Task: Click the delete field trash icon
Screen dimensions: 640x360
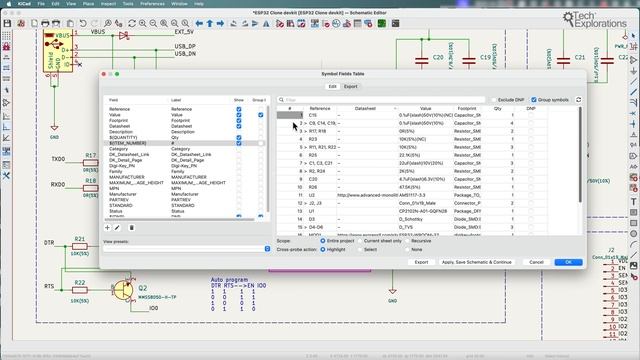Action: [x=131, y=228]
